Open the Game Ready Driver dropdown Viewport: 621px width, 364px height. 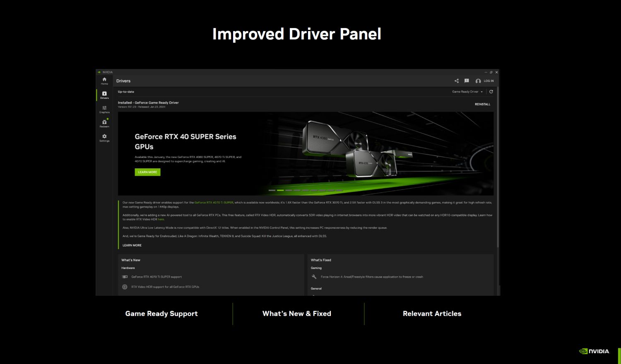tap(467, 92)
